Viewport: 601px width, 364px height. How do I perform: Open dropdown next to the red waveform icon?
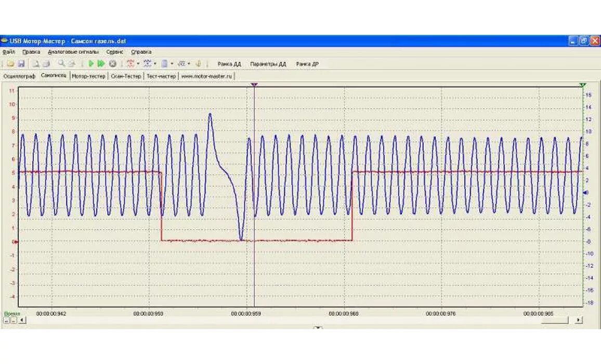point(138,63)
